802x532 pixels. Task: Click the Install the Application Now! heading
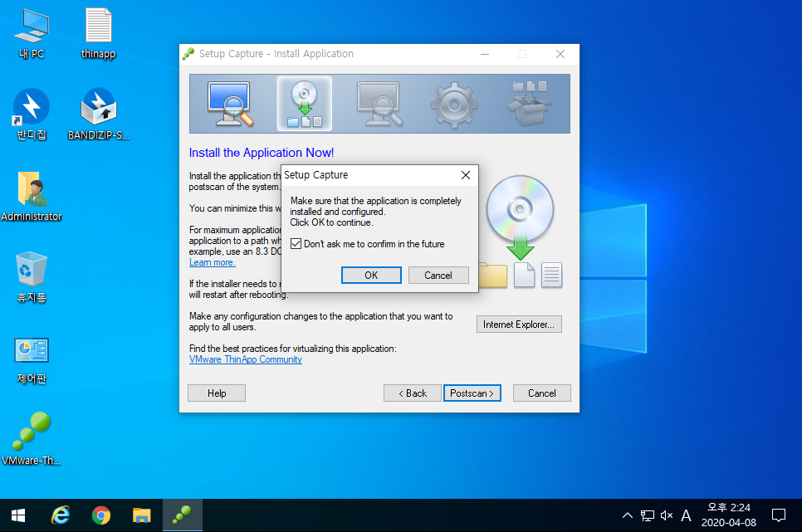[262, 153]
